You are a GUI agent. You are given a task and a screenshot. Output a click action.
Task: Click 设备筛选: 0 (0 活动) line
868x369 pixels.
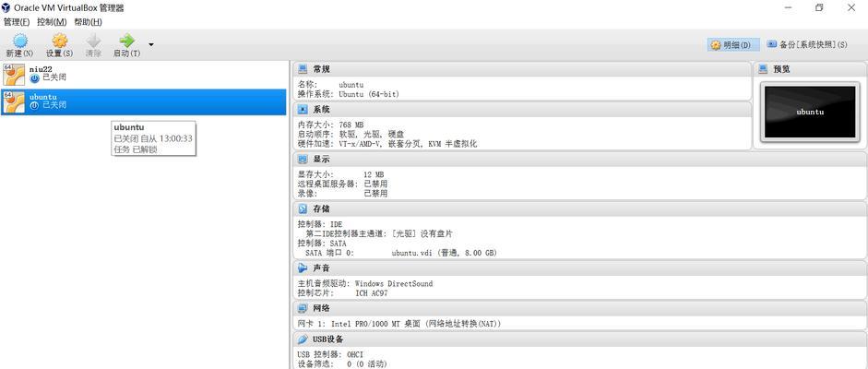tap(342, 364)
